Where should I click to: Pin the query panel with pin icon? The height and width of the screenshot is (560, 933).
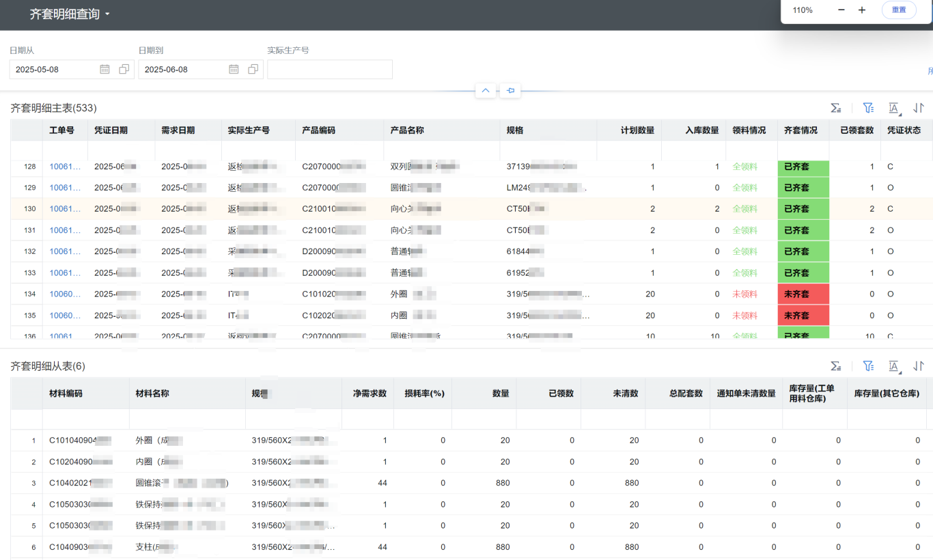click(x=510, y=90)
